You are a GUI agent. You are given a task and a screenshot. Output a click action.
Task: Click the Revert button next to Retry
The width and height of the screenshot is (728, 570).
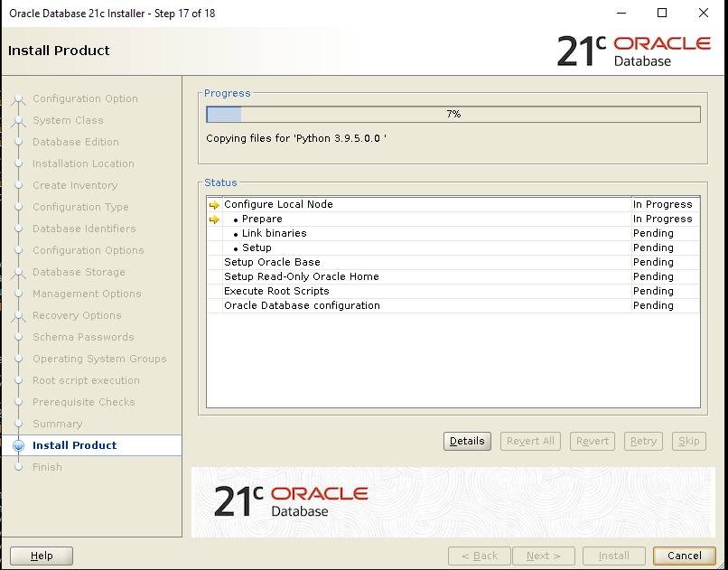pos(592,441)
